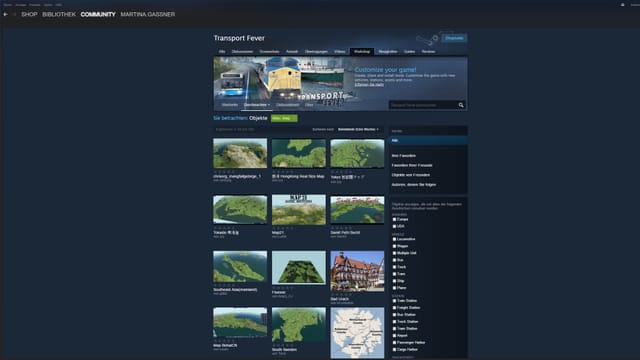This screenshot has height=360, width=640.
Task: Click the Erfahren Sie mehr link
Action: [x=369, y=84]
